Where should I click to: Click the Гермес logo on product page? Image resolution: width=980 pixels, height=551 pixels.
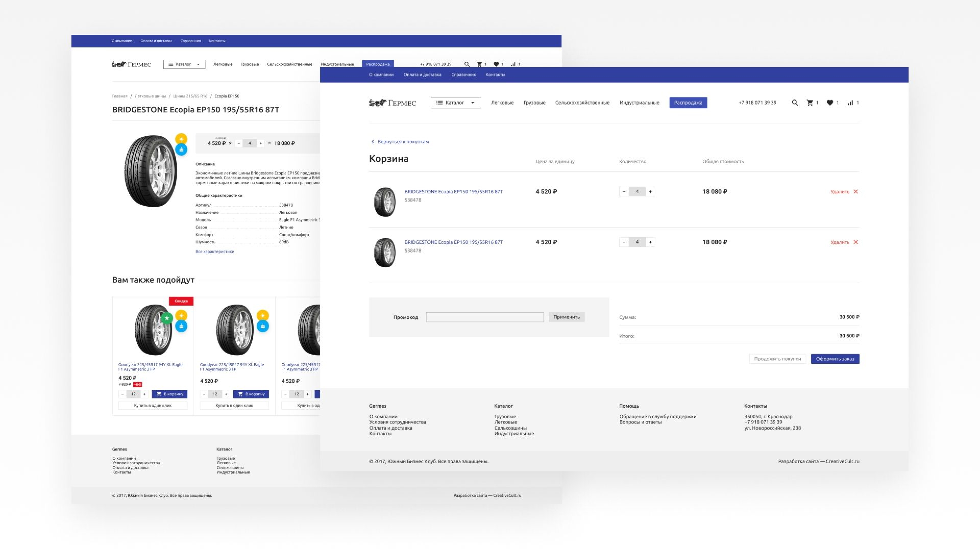click(x=131, y=64)
